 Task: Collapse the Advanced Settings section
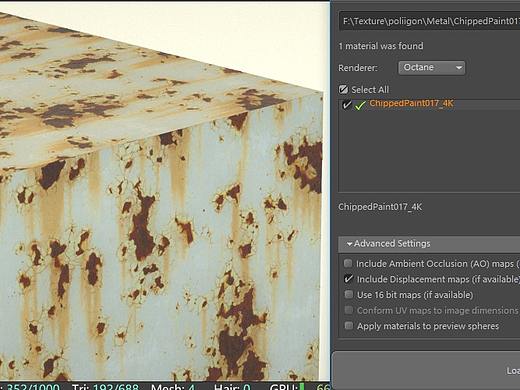click(429, 244)
